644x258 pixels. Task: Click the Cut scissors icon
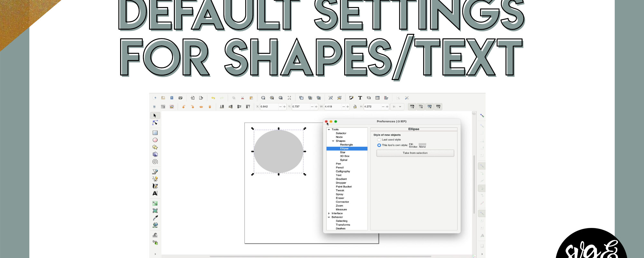point(242,98)
